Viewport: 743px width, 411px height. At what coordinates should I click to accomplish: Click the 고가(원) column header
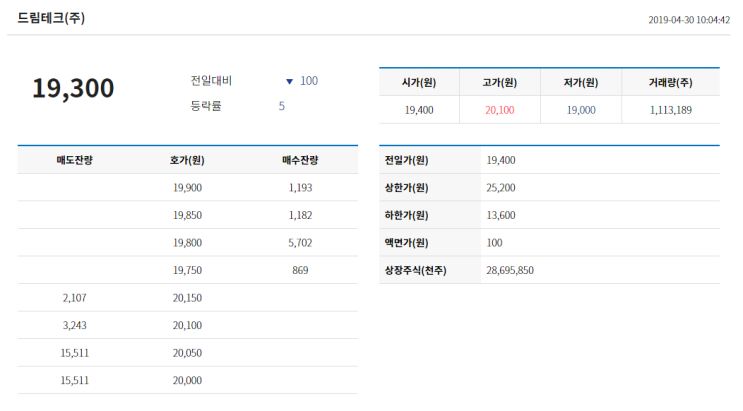pos(499,82)
